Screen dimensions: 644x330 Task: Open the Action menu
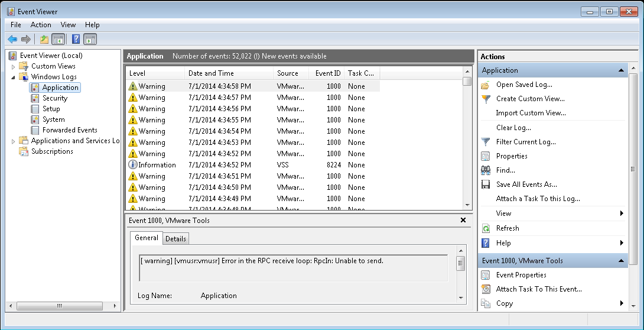pyautogui.click(x=41, y=25)
